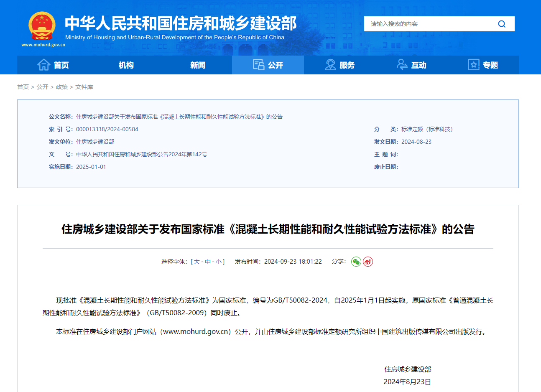The image size is (541, 392).
Task: Open 文件库 breadcrumb link
Action: [84, 87]
